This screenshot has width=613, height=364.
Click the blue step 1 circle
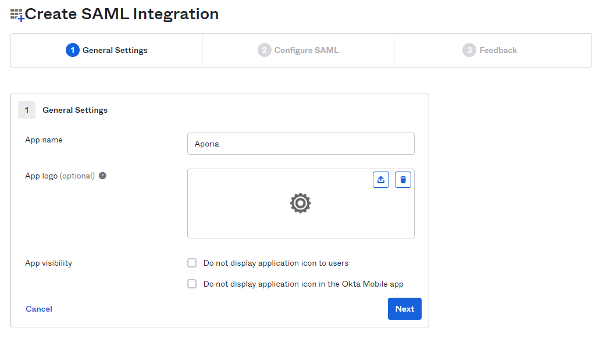tap(73, 50)
